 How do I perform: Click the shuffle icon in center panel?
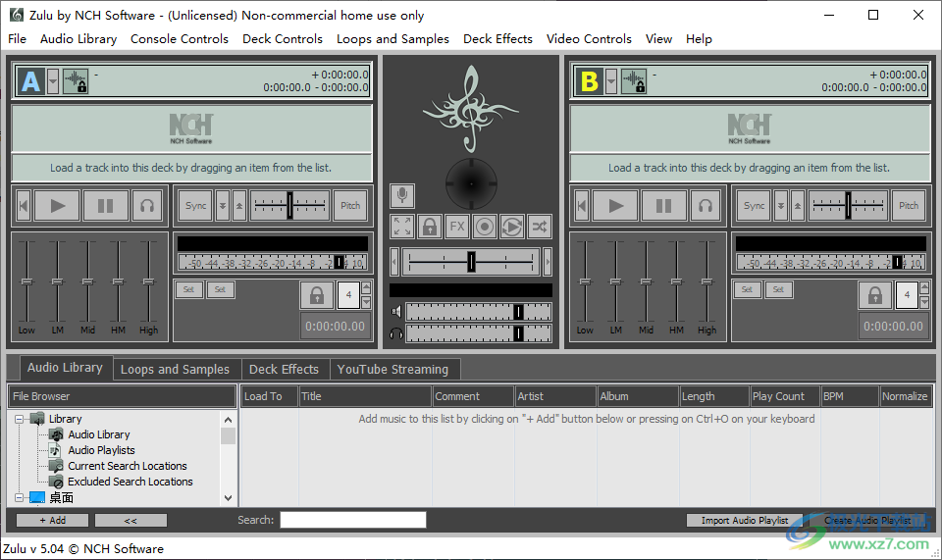click(x=540, y=227)
